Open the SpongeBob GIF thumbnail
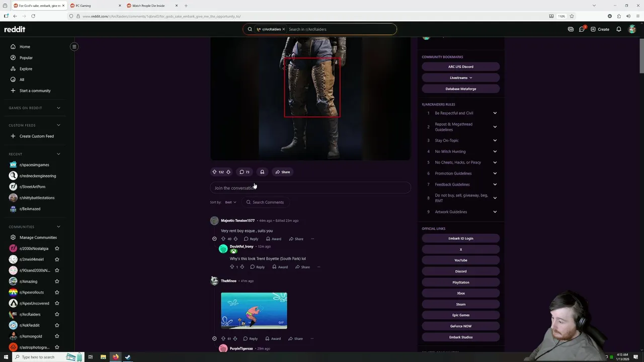644x362 pixels. click(254, 311)
